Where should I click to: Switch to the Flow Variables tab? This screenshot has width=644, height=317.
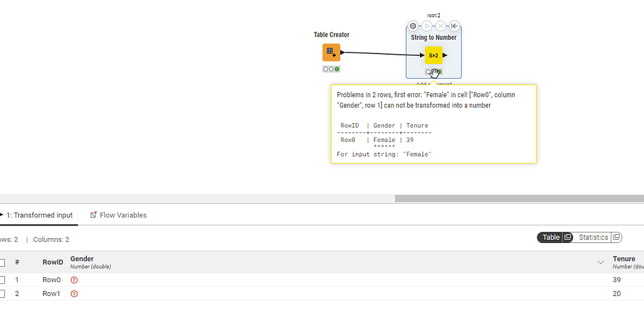pos(118,215)
